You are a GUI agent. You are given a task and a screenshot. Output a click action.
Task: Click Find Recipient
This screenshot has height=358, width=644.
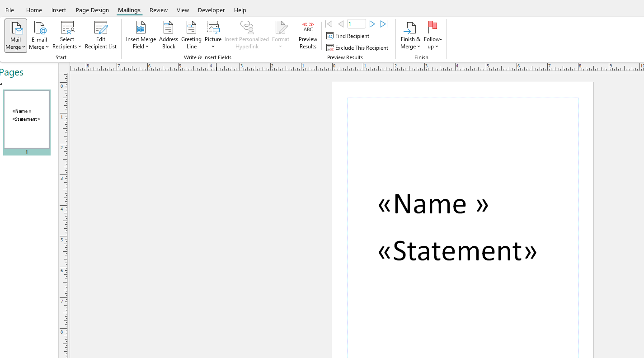[348, 36]
